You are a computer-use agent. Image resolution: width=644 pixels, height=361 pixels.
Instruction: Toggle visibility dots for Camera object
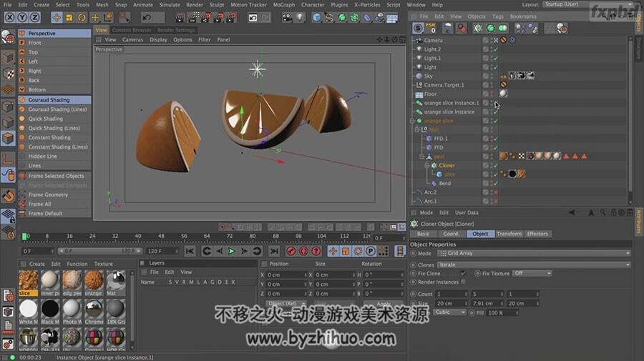click(492, 40)
